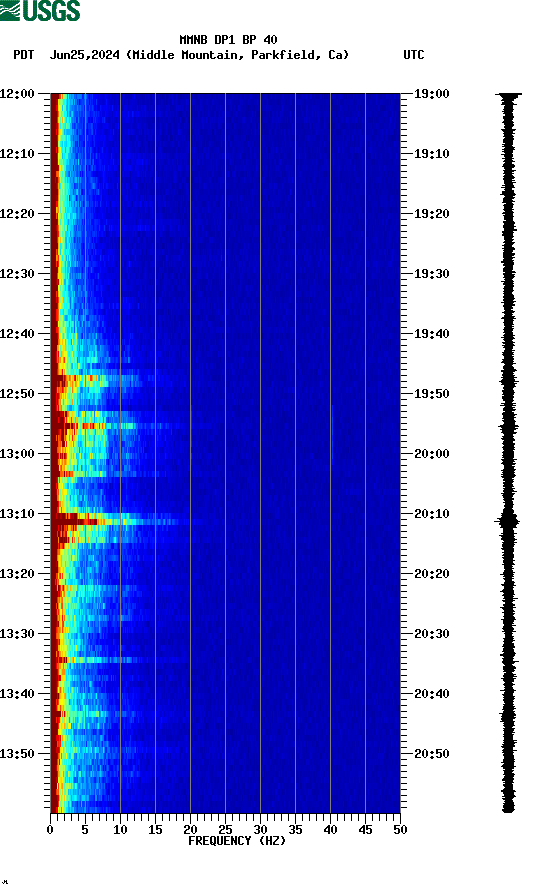Click the UTC timezone label
The image size is (552, 893).
[x=414, y=55]
